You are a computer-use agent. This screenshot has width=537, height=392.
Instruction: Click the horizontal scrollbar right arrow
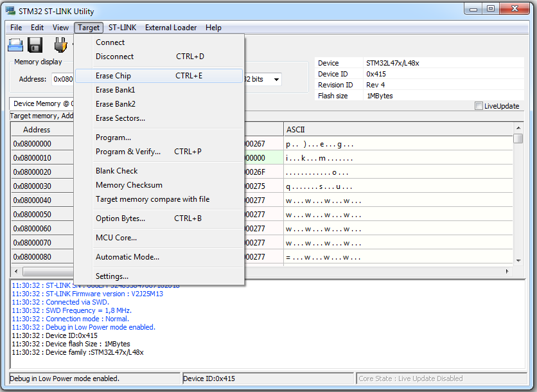(x=507, y=271)
